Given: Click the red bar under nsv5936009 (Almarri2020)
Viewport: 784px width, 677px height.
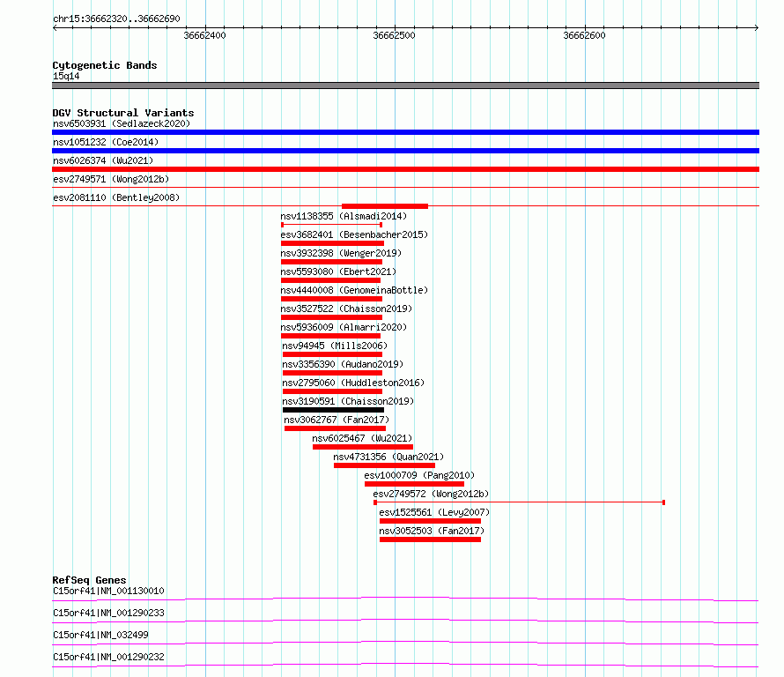Looking at the screenshot, I should pyautogui.click(x=331, y=336).
